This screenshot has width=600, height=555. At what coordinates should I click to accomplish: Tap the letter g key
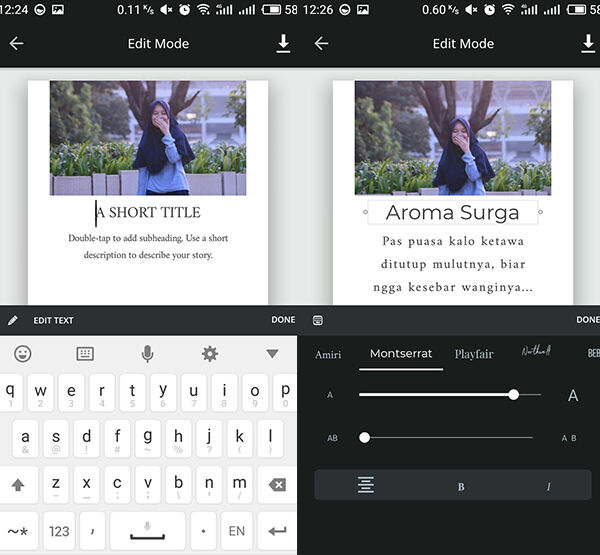tap(148, 439)
